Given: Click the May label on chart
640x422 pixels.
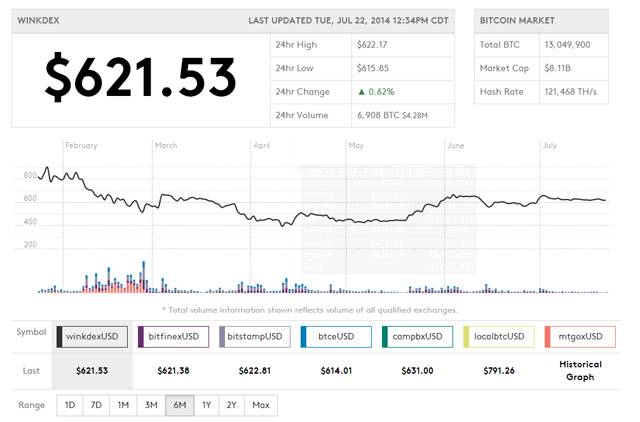Looking at the screenshot, I should click(x=356, y=146).
